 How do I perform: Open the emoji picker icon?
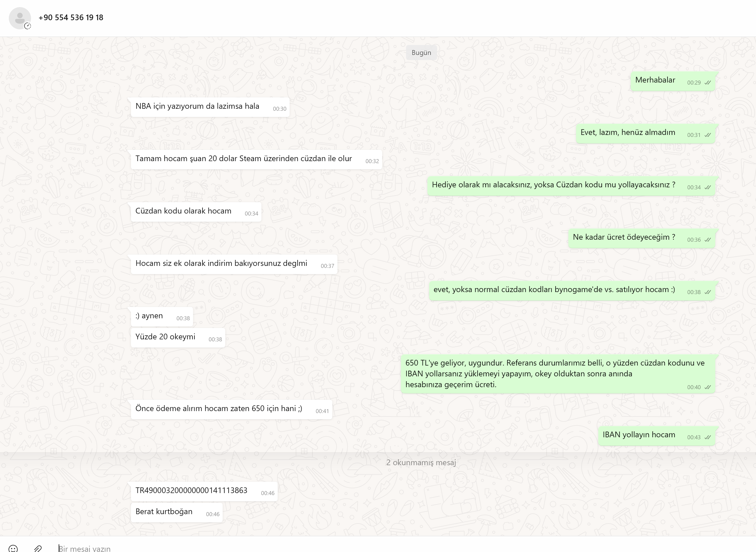point(13,548)
